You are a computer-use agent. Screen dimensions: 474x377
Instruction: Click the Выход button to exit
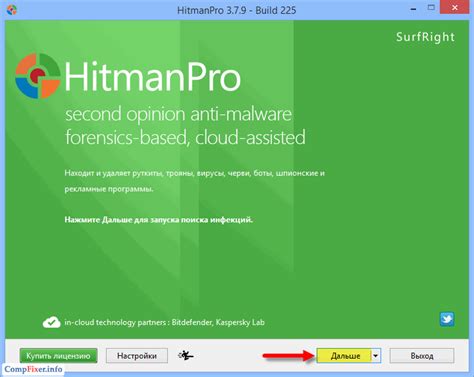(422, 356)
